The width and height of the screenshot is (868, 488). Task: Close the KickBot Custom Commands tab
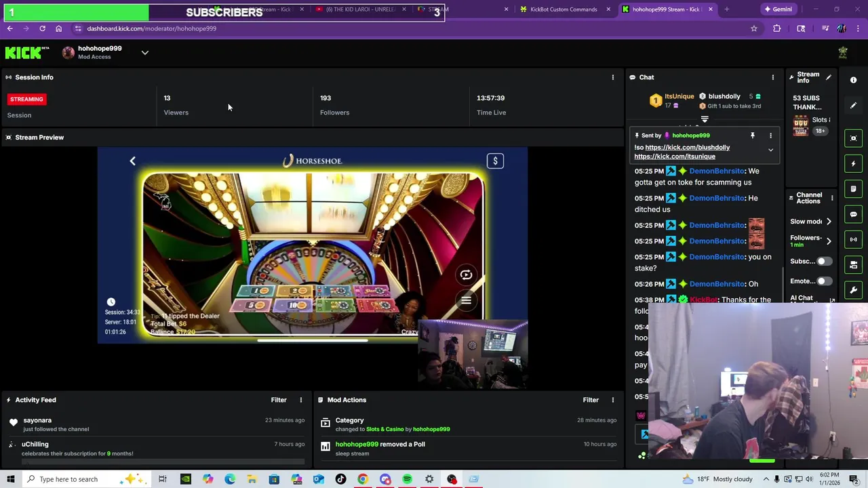coord(608,9)
